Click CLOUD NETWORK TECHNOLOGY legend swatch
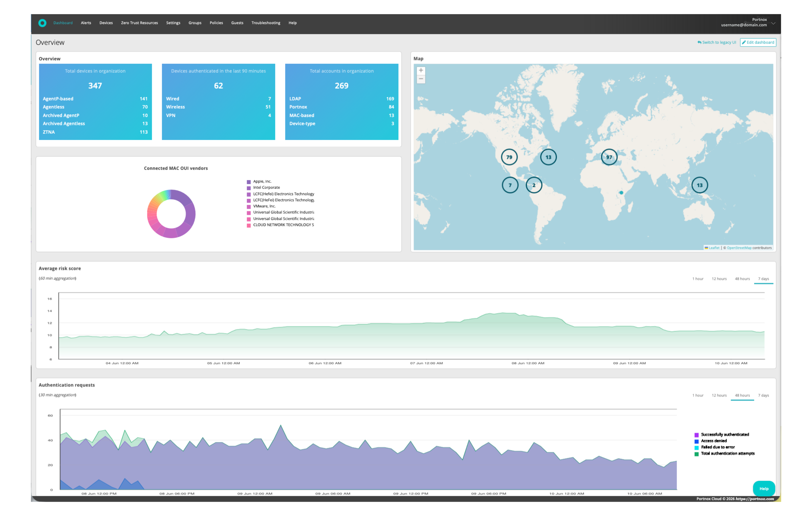Screen dimensions: 812x516 click(249, 225)
